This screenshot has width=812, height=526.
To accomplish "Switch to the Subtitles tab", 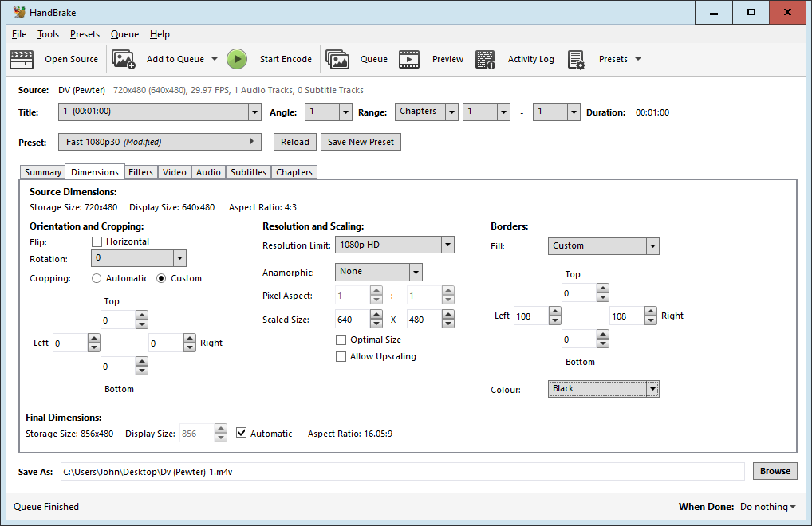I will [x=249, y=172].
